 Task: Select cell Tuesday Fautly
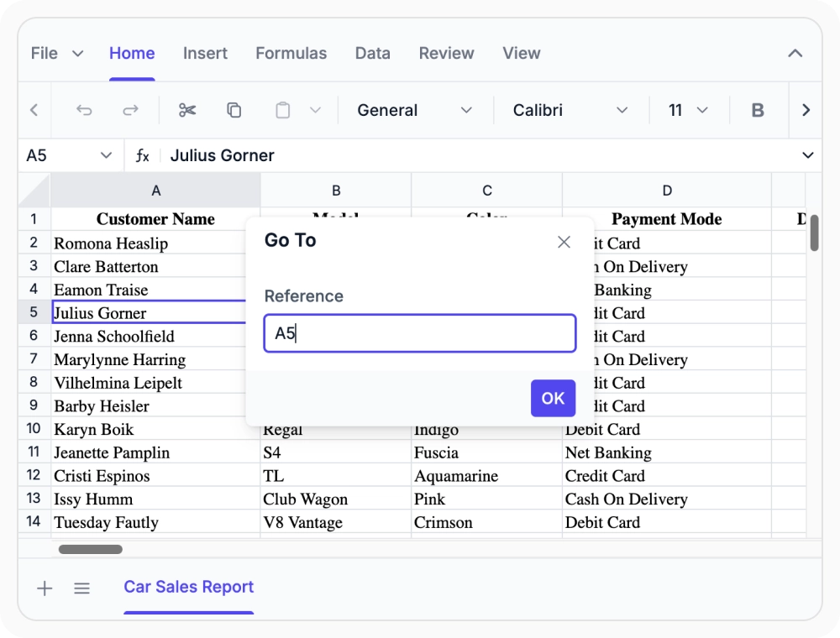point(155,522)
